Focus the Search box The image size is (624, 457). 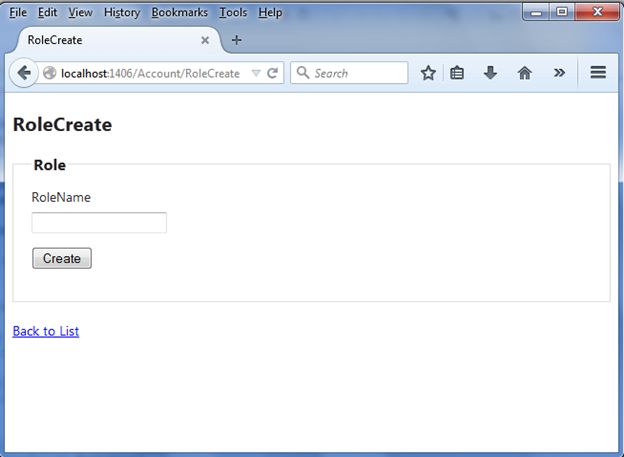[x=349, y=73]
